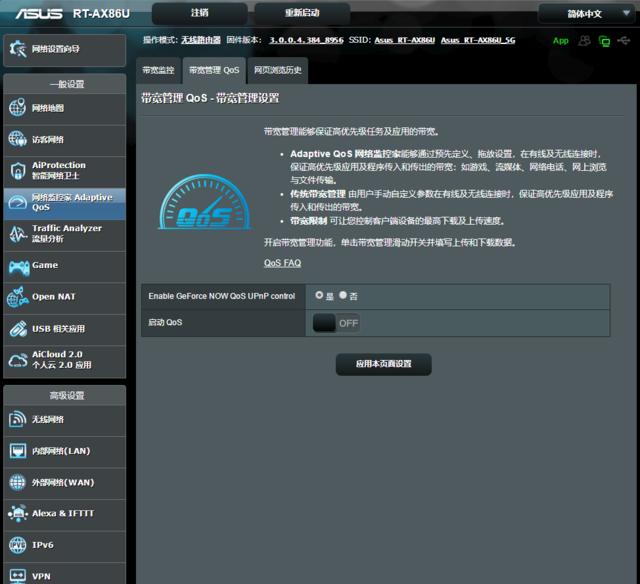Click the USB applications icon
640x584 pixels.
tap(18, 329)
